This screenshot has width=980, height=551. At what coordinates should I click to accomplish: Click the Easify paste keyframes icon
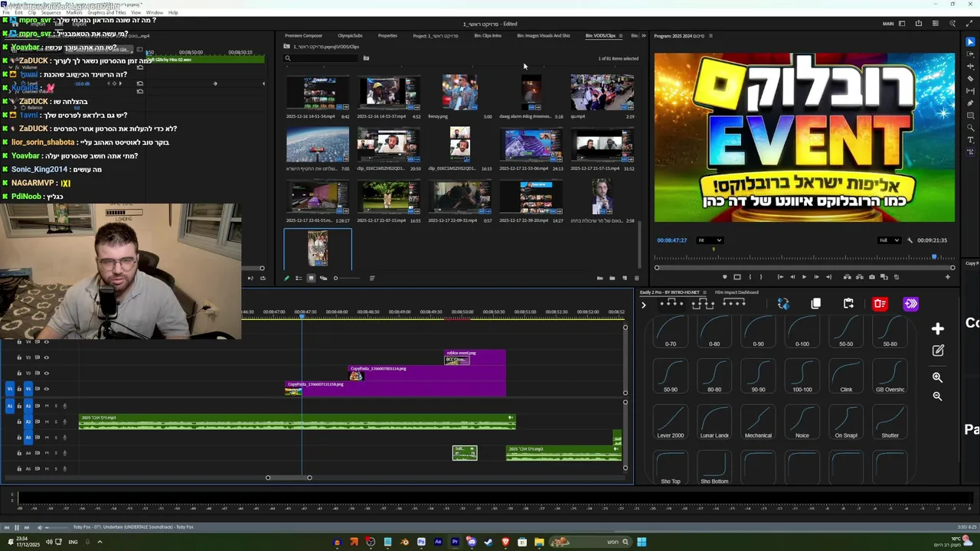point(848,304)
